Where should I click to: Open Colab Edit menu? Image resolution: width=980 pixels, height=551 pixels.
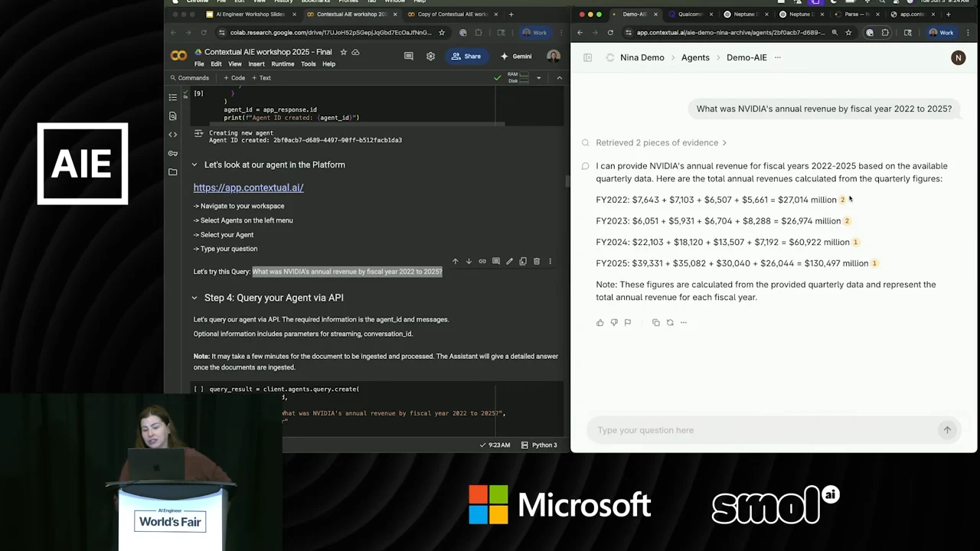pyautogui.click(x=216, y=64)
